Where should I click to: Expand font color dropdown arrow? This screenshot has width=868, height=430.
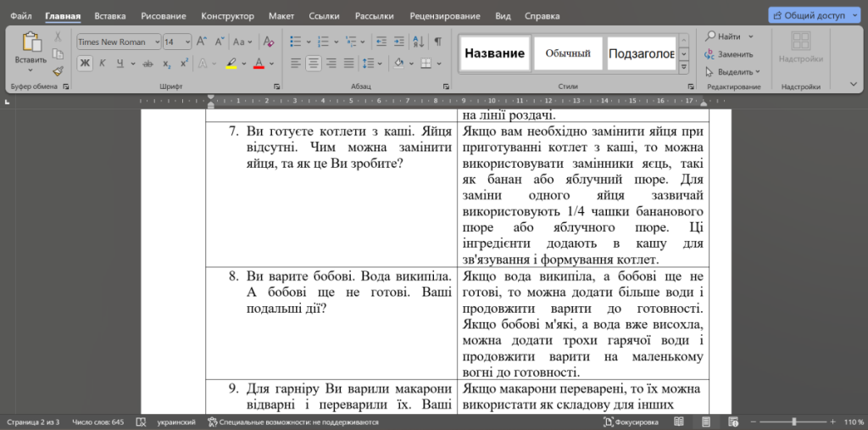coord(271,64)
